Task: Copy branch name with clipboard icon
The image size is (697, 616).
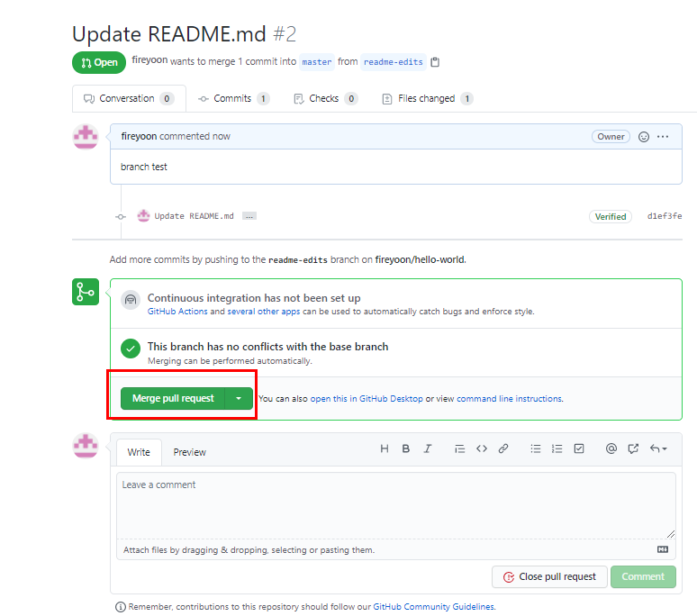Action: click(x=435, y=62)
